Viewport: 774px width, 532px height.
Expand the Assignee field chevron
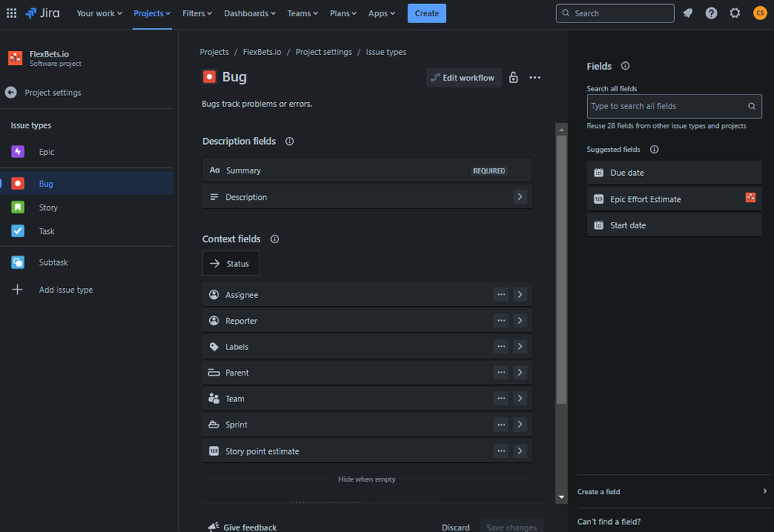click(520, 294)
